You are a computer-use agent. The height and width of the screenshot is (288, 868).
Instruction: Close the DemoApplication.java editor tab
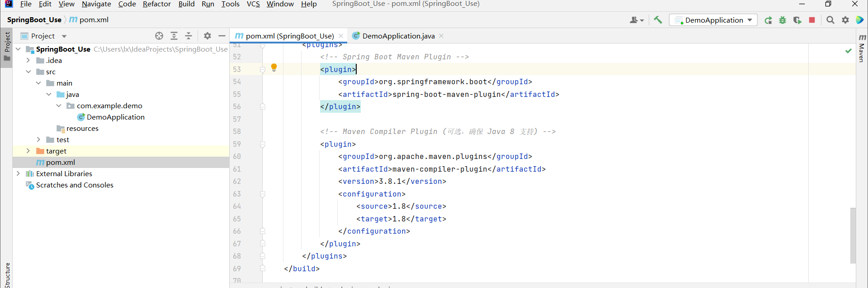tap(441, 36)
